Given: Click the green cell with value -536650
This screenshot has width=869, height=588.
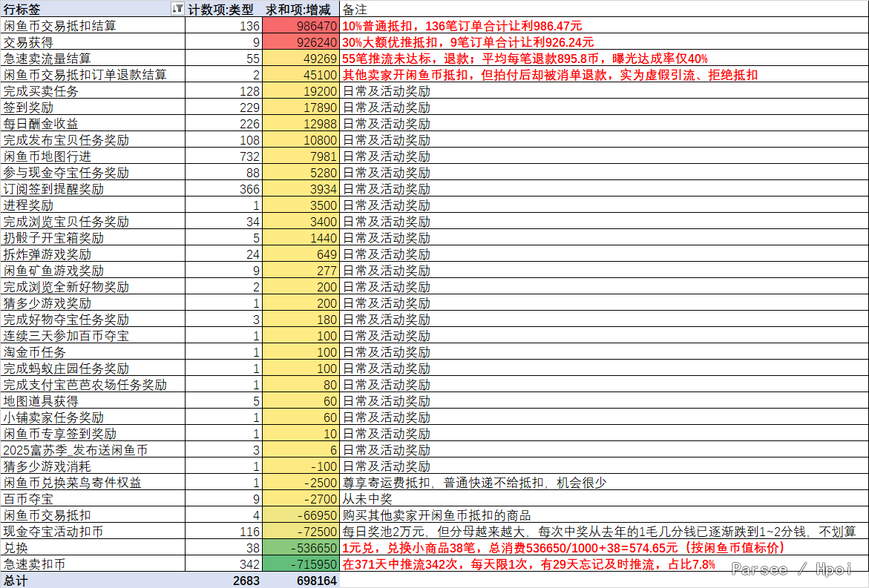Looking at the screenshot, I should point(301,548).
